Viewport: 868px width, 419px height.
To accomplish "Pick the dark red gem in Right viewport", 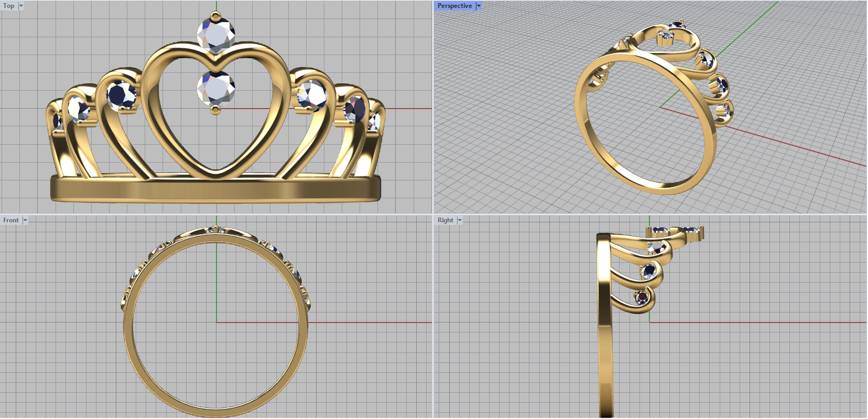I will 643,297.
